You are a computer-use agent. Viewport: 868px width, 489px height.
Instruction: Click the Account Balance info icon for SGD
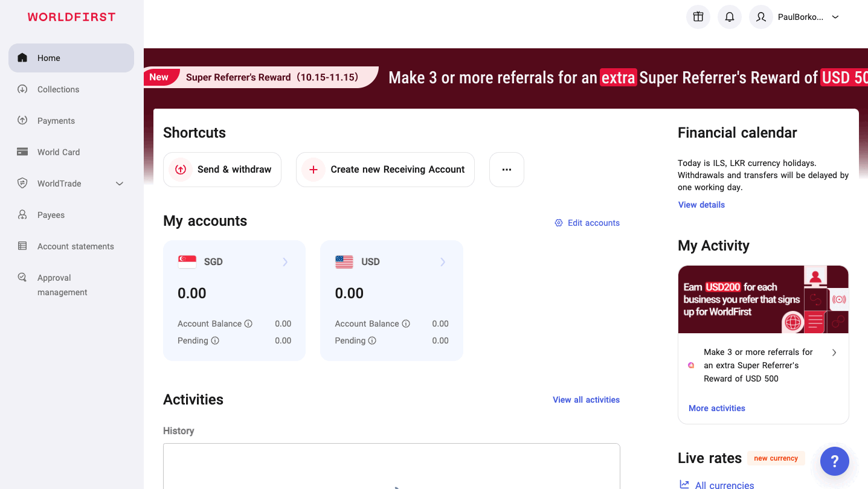pyautogui.click(x=248, y=324)
